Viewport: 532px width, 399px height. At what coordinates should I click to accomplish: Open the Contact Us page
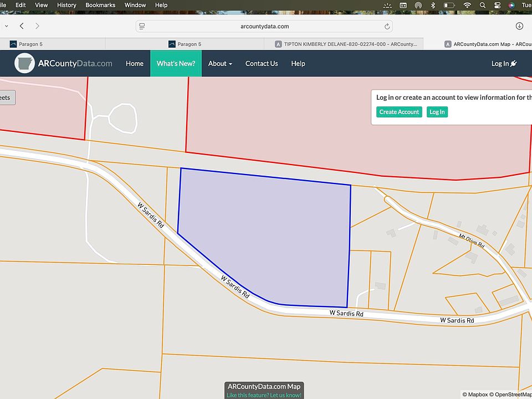click(262, 63)
